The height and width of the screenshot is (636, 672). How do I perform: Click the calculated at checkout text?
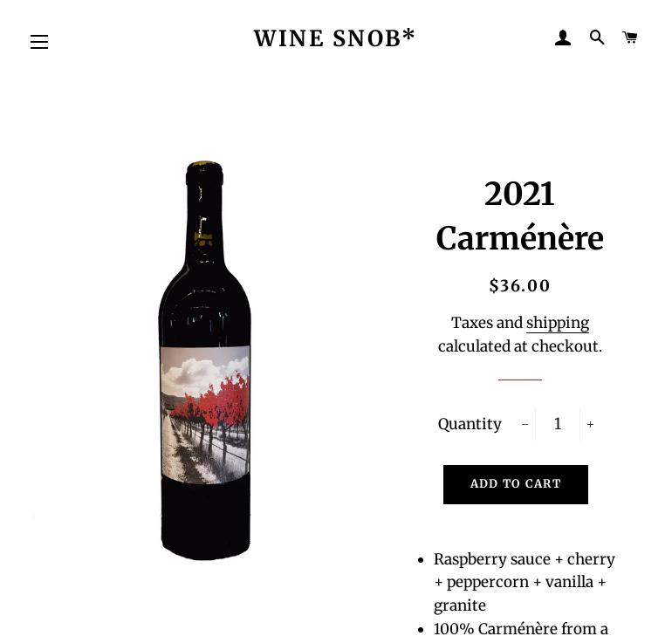pos(520,346)
